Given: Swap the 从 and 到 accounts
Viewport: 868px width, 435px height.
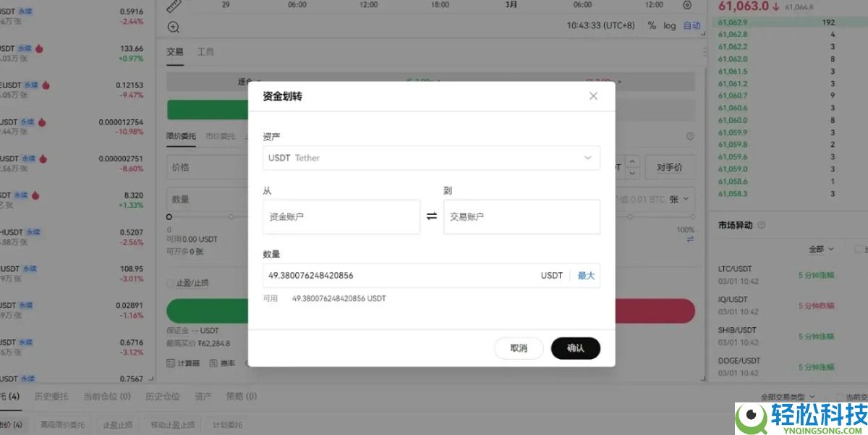Looking at the screenshot, I should click(x=432, y=216).
